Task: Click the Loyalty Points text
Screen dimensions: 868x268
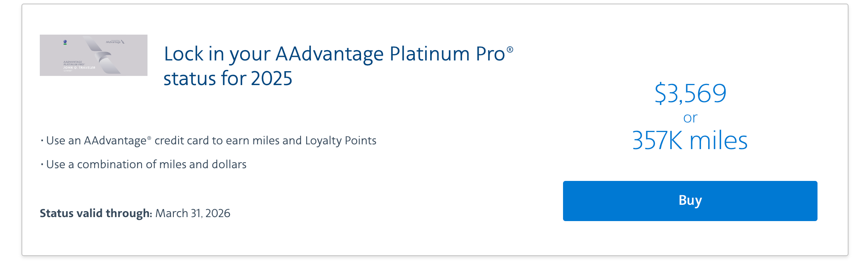Action: pos(340,141)
